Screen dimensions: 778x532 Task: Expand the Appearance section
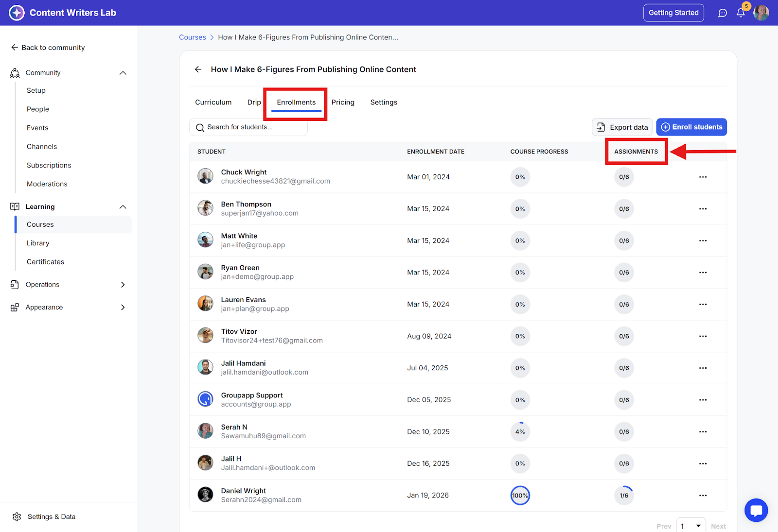tap(123, 308)
